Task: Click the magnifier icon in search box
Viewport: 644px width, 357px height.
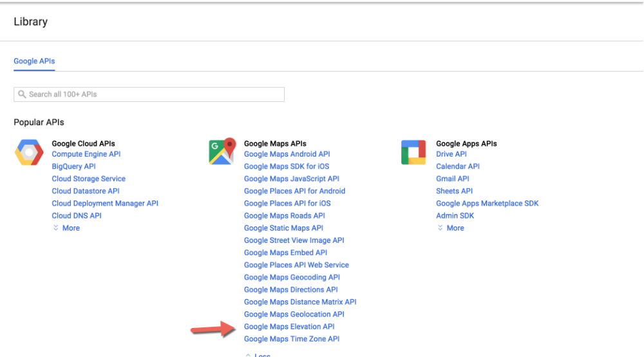Action: (x=22, y=95)
